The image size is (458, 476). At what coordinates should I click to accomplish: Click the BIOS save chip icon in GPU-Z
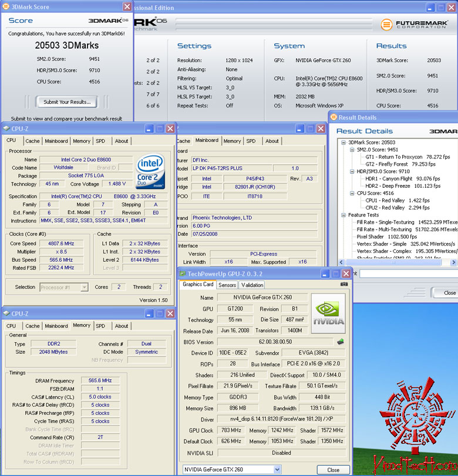(x=341, y=342)
